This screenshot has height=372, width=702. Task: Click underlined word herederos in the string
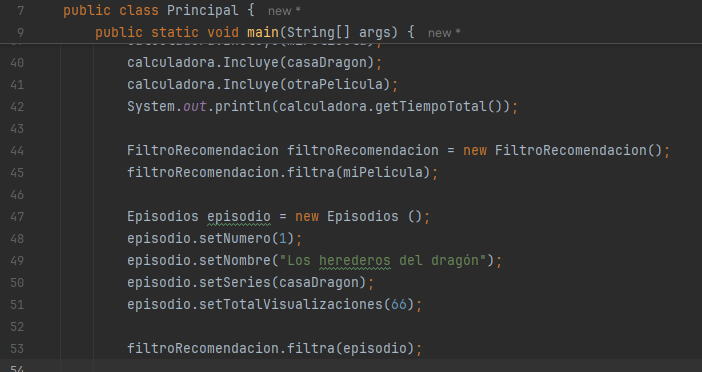tap(355, 261)
